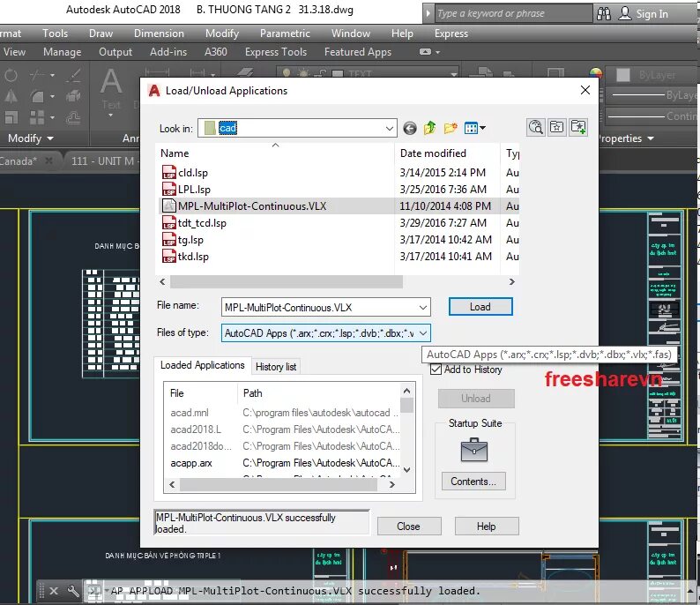Click the Startup Suite Contents button

point(473,482)
